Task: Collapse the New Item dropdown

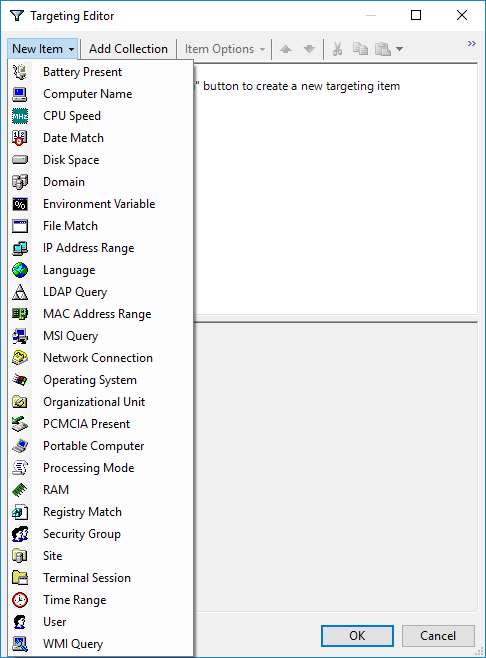Action: click(x=43, y=49)
